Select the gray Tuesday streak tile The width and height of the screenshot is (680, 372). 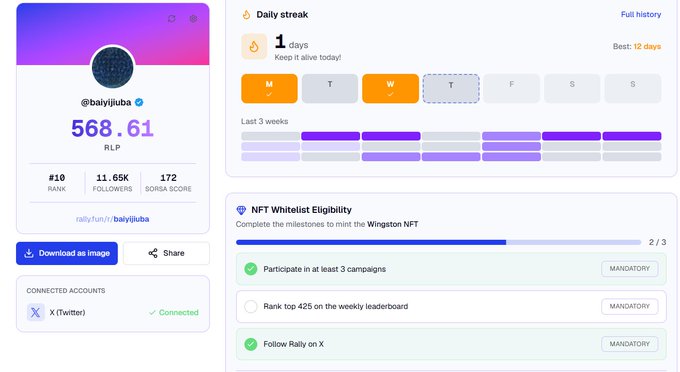[330, 88]
